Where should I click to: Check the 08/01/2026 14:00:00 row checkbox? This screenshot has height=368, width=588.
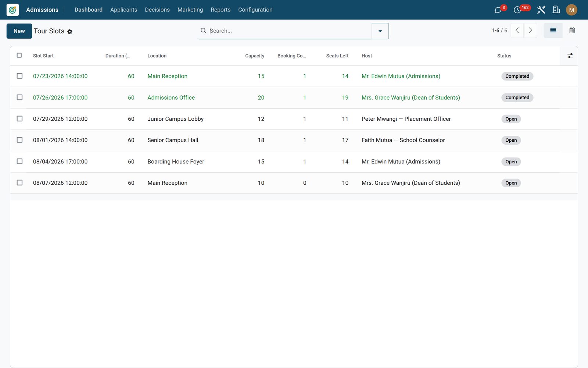19,140
